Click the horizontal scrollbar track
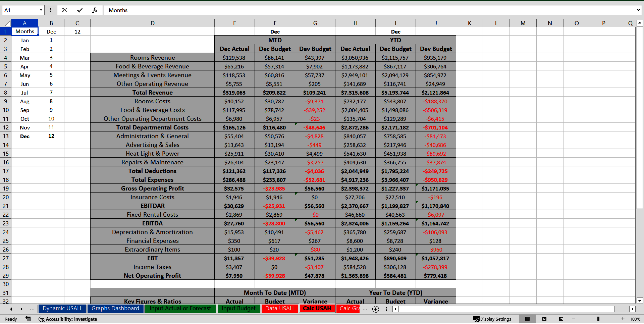Viewport: 644px width, 324px height. [507, 309]
